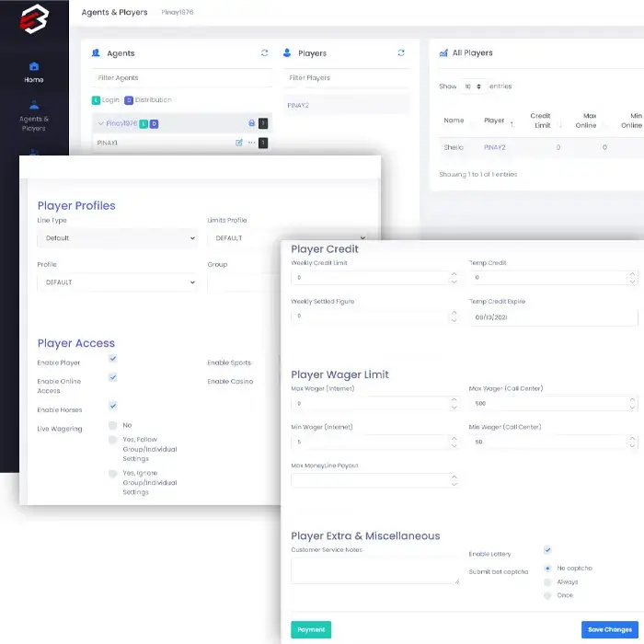Click the purple Distribution legend badge
Screen dimensions: 644x644
pyautogui.click(x=129, y=100)
